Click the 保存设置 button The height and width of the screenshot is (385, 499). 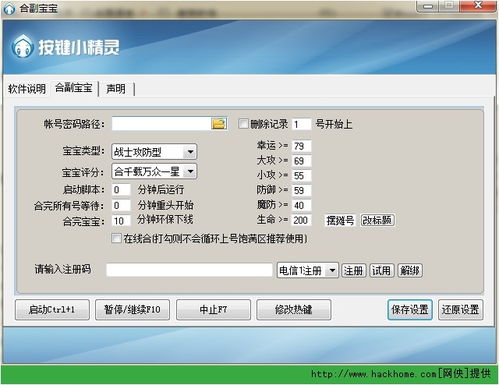point(410,310)
